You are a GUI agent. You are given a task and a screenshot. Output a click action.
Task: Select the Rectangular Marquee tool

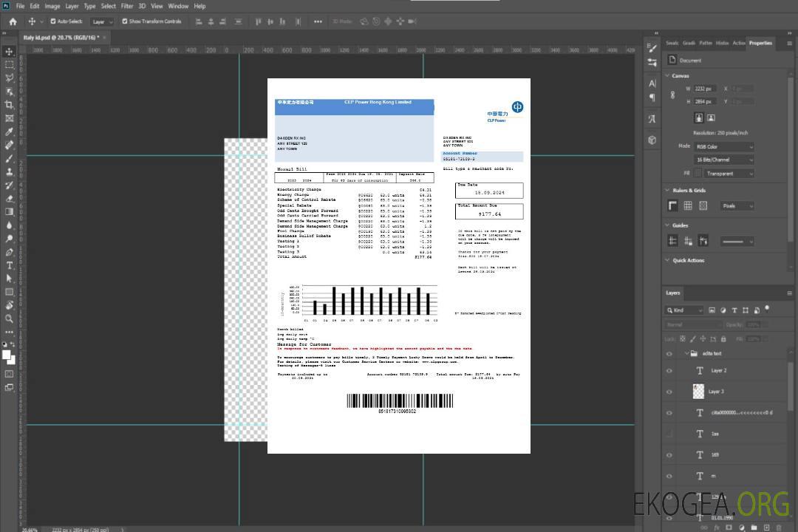pyautogui.click(x=9, y=65)
